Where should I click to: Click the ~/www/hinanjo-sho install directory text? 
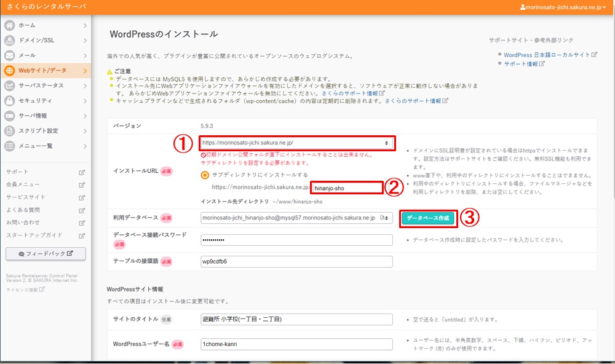click(297, 202)
